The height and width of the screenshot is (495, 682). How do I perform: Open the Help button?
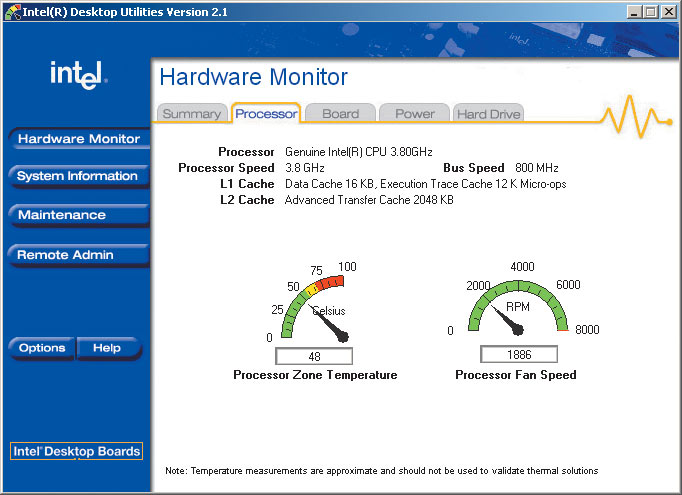(109, 348)
